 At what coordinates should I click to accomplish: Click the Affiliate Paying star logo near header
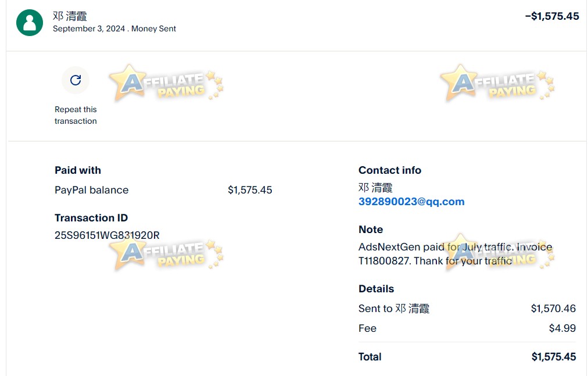pos(164,83)
